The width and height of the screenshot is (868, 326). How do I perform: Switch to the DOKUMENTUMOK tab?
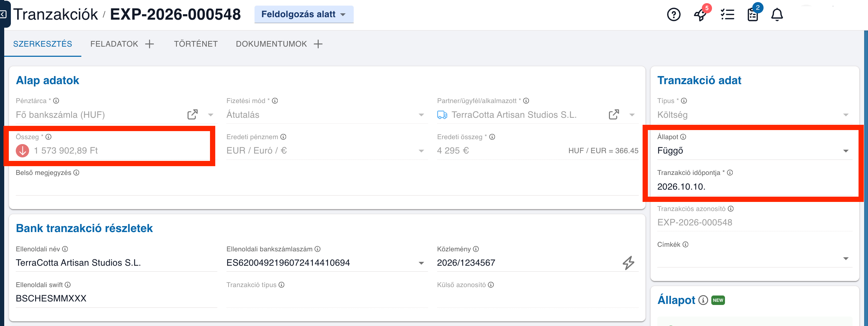[x=271, y=44]
